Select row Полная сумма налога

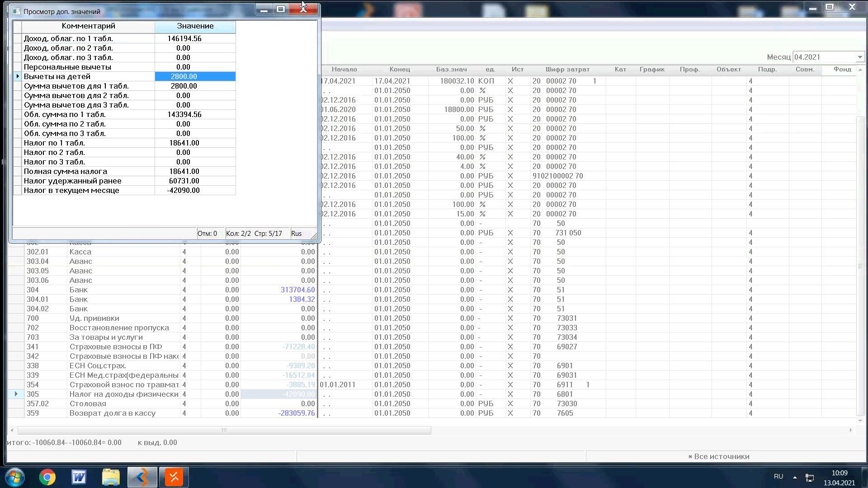(124, 171)
